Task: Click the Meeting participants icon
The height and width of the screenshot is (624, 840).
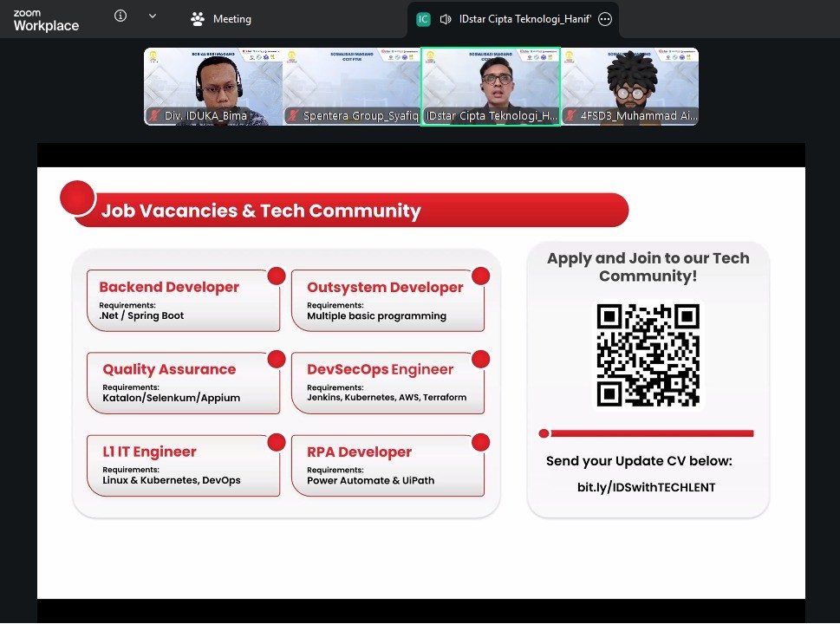Action: tap(198, 19)
